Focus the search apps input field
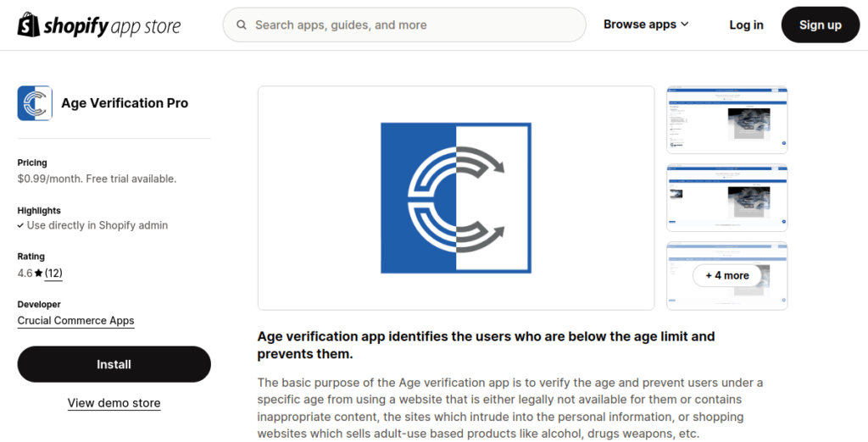The image size is (868, 442). pos(404,25)
